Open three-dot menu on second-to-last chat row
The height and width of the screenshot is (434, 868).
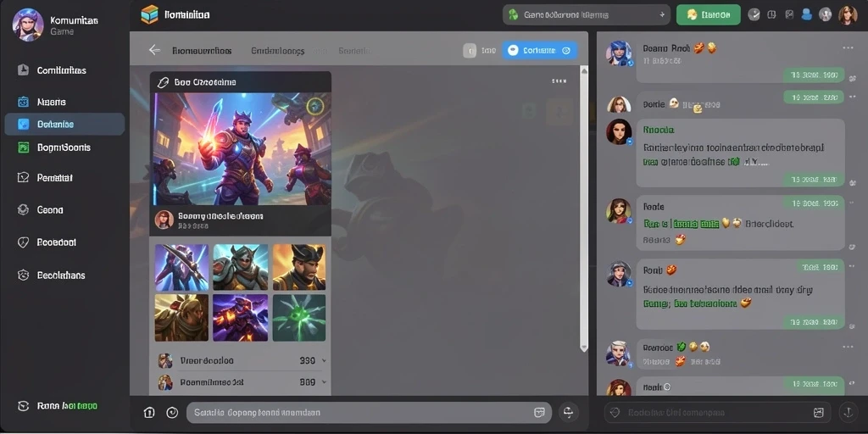click(848, 347)
